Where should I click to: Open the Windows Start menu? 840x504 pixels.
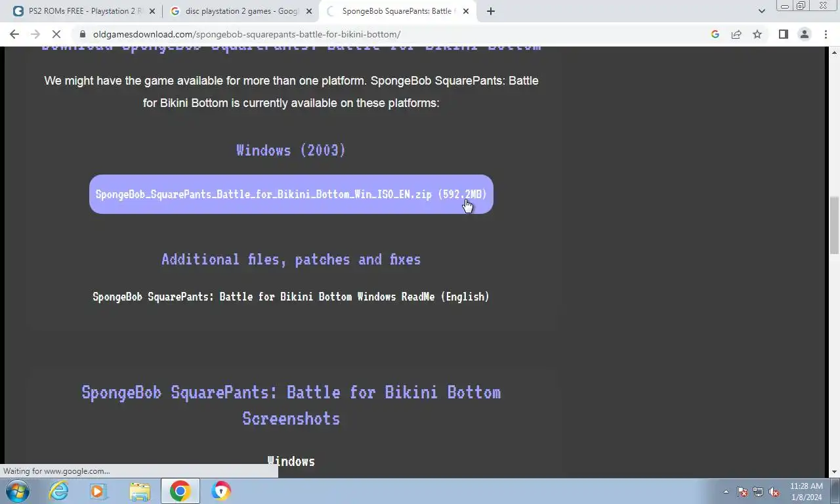tap(17, 491)
